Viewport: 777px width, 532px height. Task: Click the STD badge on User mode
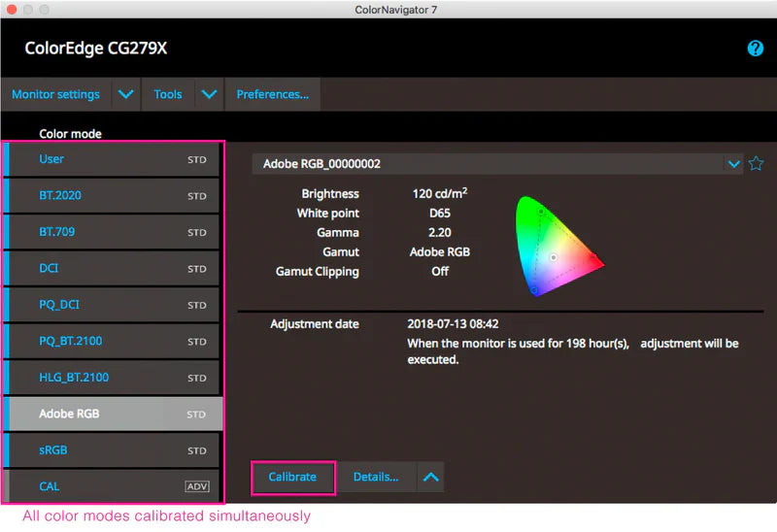tap(196, 160)
